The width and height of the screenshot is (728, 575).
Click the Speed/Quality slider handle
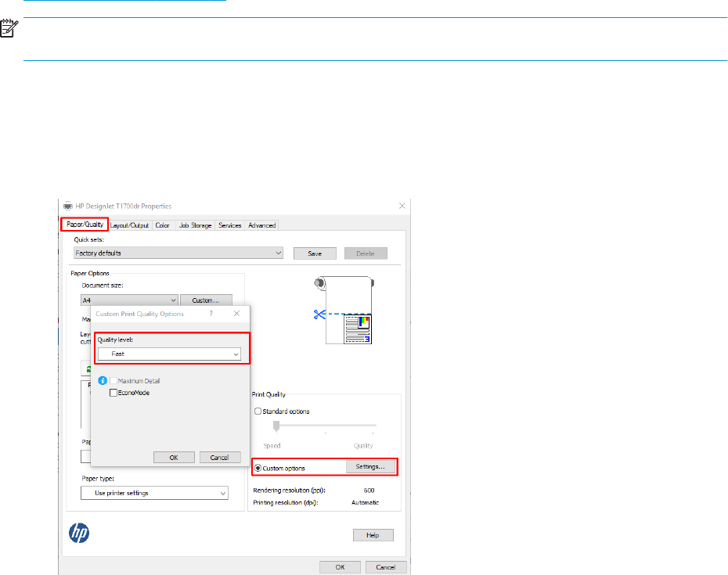276,426
